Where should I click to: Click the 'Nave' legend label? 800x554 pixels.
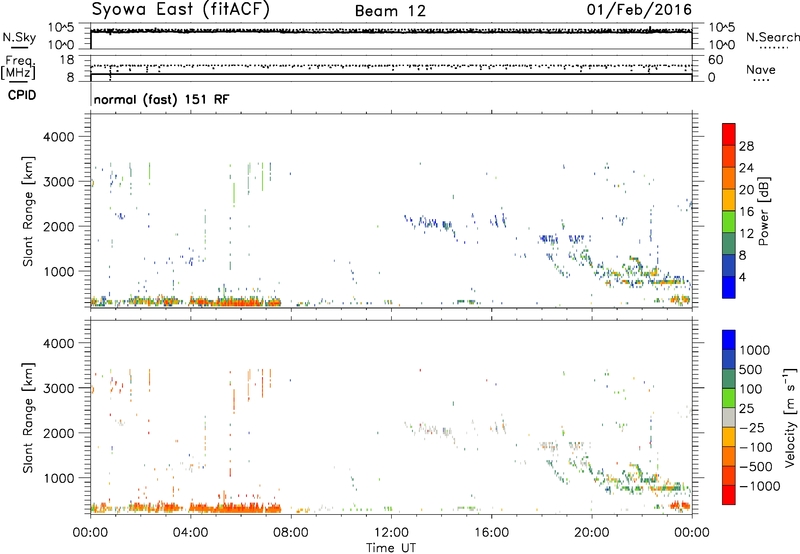point(761,70)
